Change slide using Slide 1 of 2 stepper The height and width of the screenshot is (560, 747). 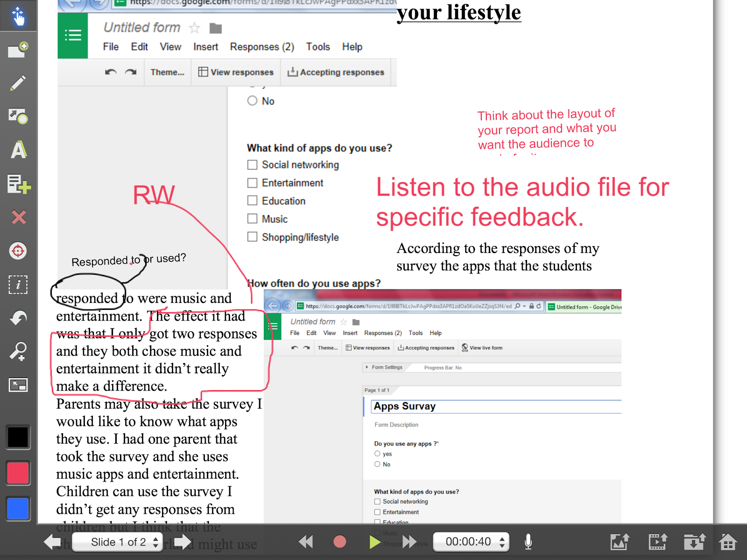pyautogui.click(x=155, y=542)
